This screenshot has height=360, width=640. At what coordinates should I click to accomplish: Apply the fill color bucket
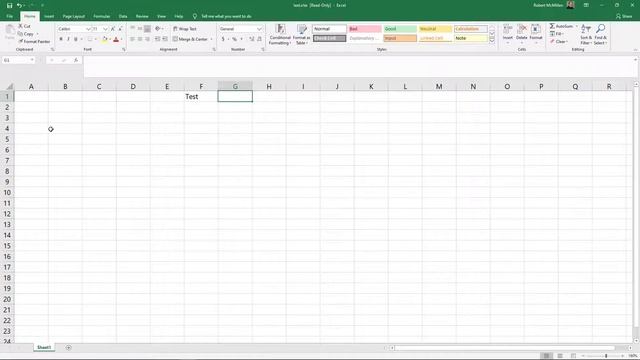104,39
